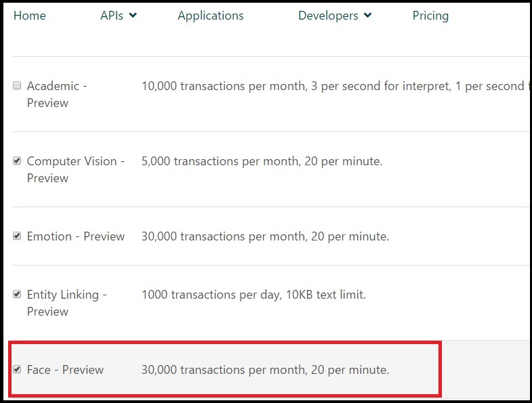Screen dimensions: 532x403
Task: Check the Academic - Preview checkbox
Action: [x=18, y=86]
